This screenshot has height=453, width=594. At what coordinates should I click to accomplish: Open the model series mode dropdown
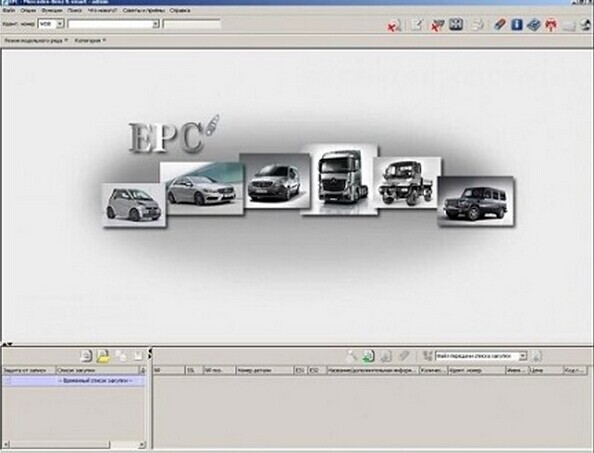point(36,40)
